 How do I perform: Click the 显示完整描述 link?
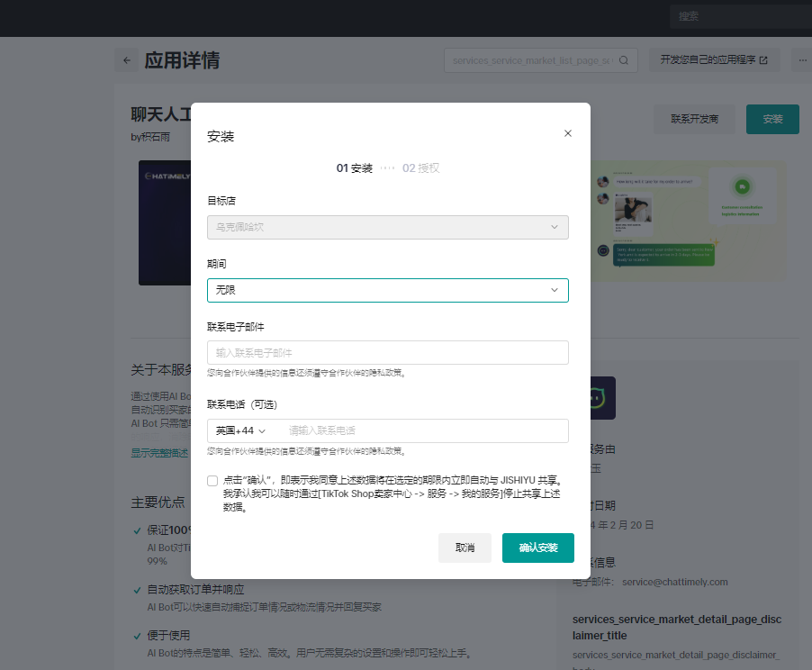(160, 453)
